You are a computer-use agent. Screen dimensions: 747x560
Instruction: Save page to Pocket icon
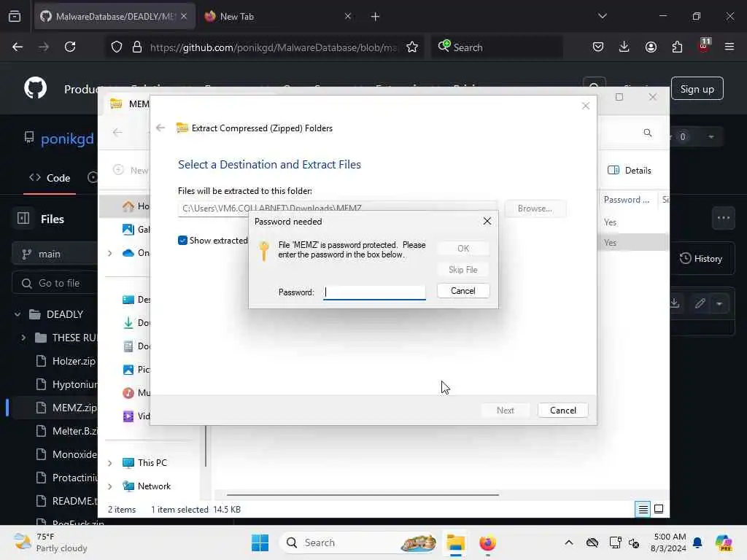[x=598, y=47]
